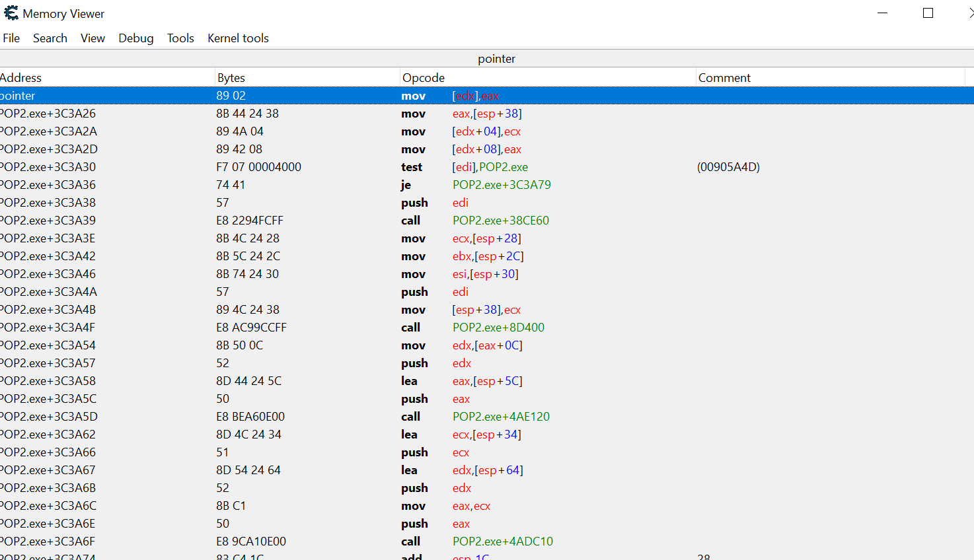
Task: Click the Cheat Engine icon in title bar
Action: 11,13
